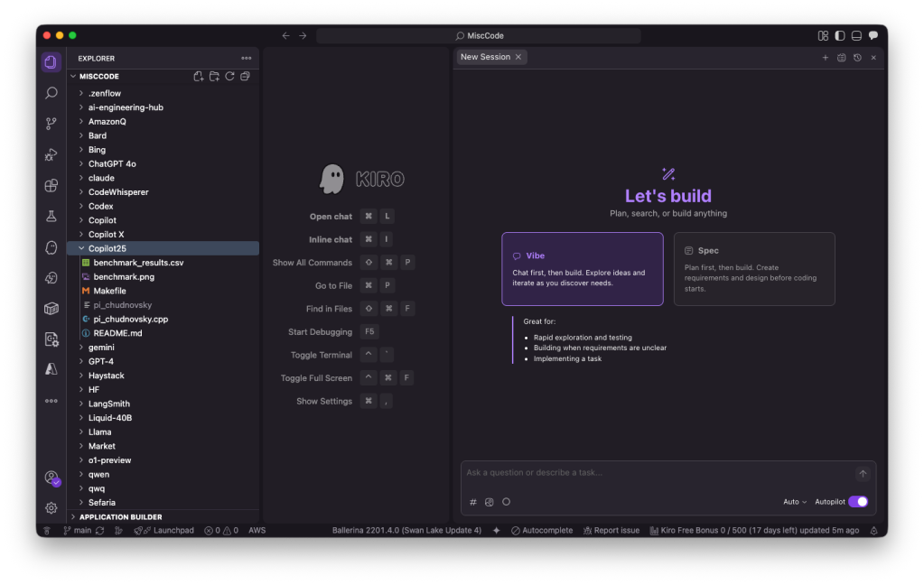Open the Azure view in activity bar
924x585 pixels.
(x=51, y=369)
